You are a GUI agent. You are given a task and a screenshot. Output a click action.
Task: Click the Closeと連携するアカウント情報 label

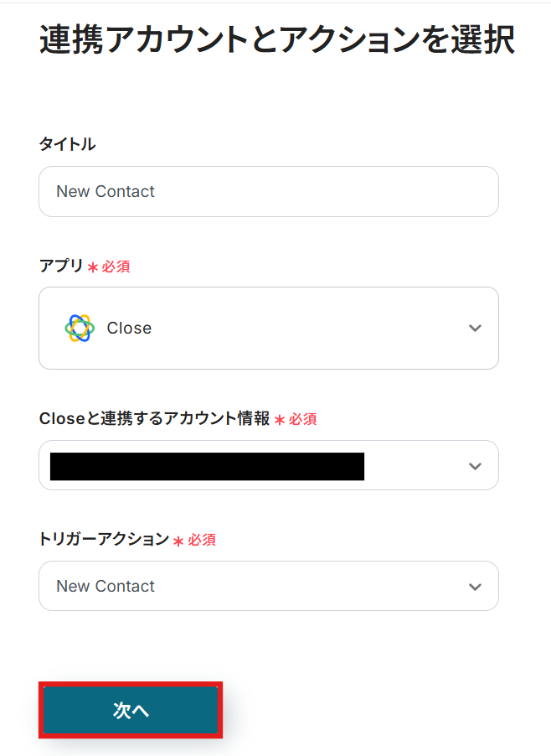tap(154, 419)
